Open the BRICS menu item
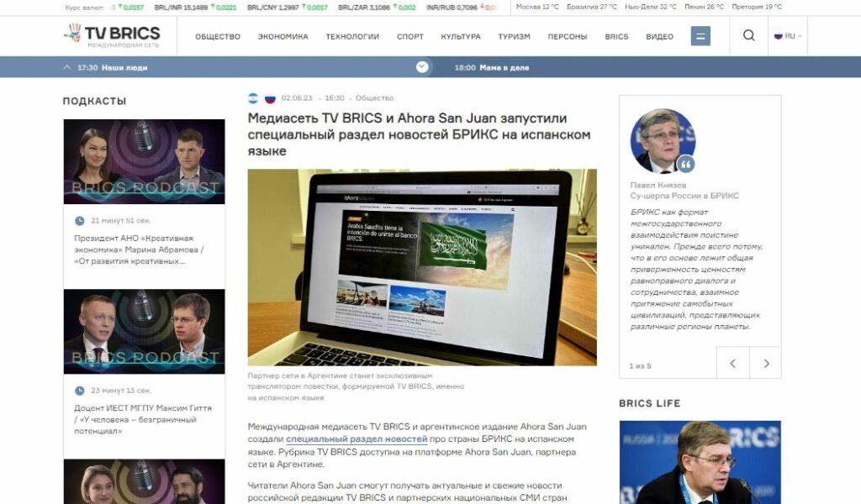The height and width of the screenshot is (504, 861). [616, 37]
